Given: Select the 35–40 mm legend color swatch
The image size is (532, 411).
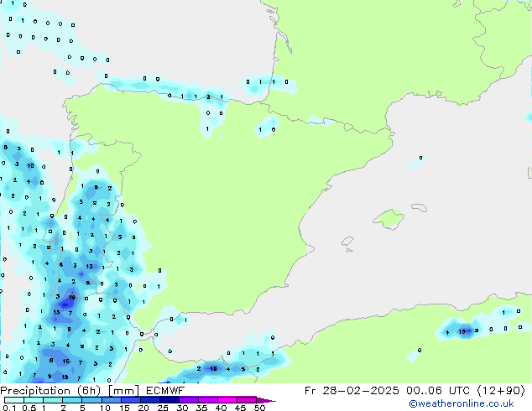Looking at the screenshot, I should 207,400.
